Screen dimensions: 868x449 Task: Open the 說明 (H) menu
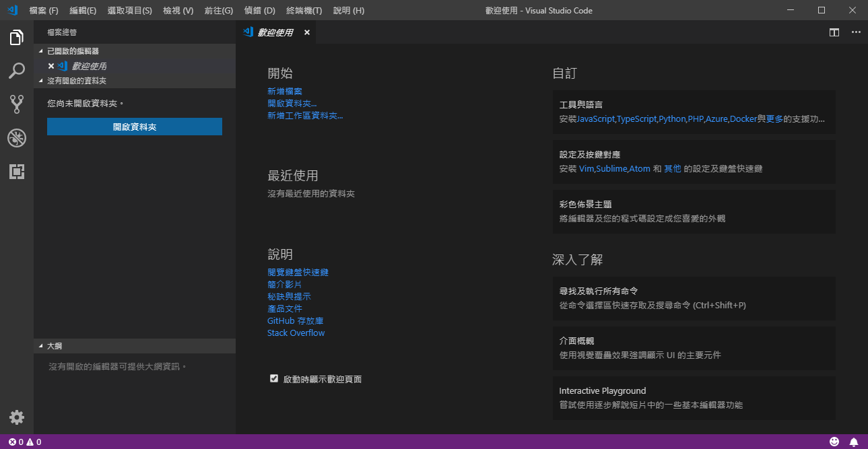point(349,11)
